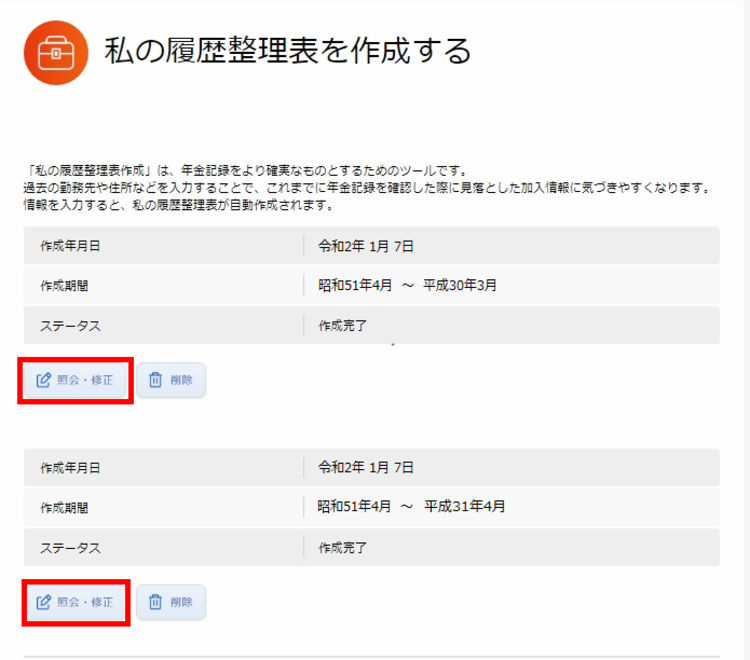This screenshot has width=750, height=660.
Task: Click the 削除 button for the 平成30年3月 record
Action: click(171, 380)
